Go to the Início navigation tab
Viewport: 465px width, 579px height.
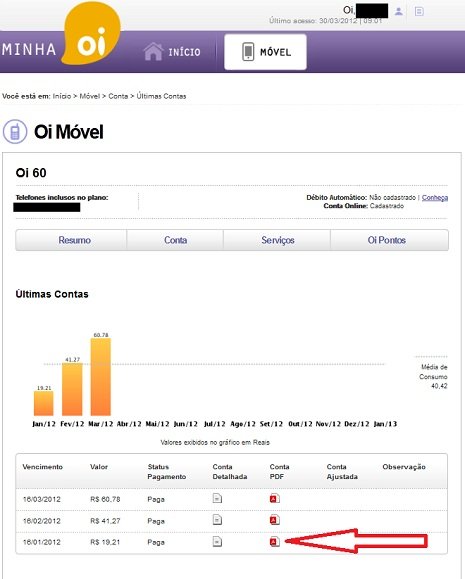pyautogui.click(x=172, y=52)
